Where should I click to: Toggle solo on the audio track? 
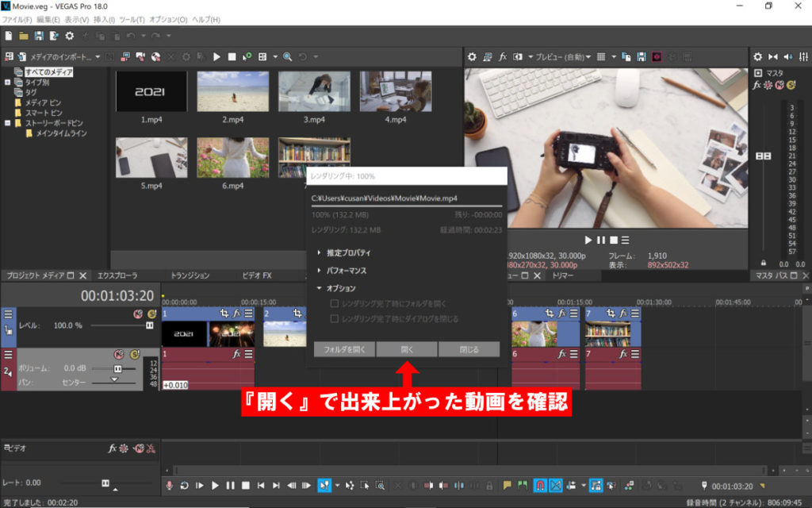point(134,354)
